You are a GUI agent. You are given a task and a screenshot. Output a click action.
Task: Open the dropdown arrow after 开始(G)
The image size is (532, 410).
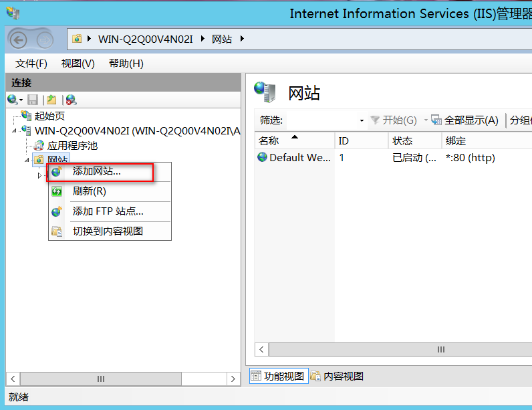tap(426, 120)
